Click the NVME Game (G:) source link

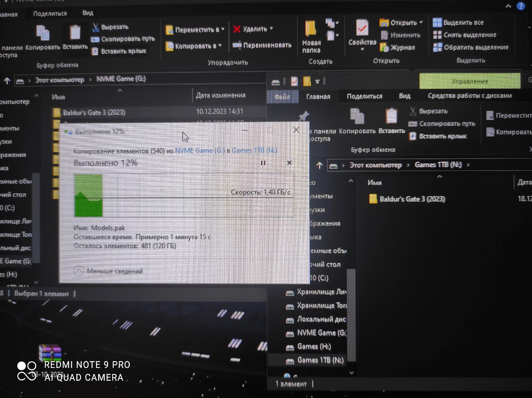click(199, 151)
